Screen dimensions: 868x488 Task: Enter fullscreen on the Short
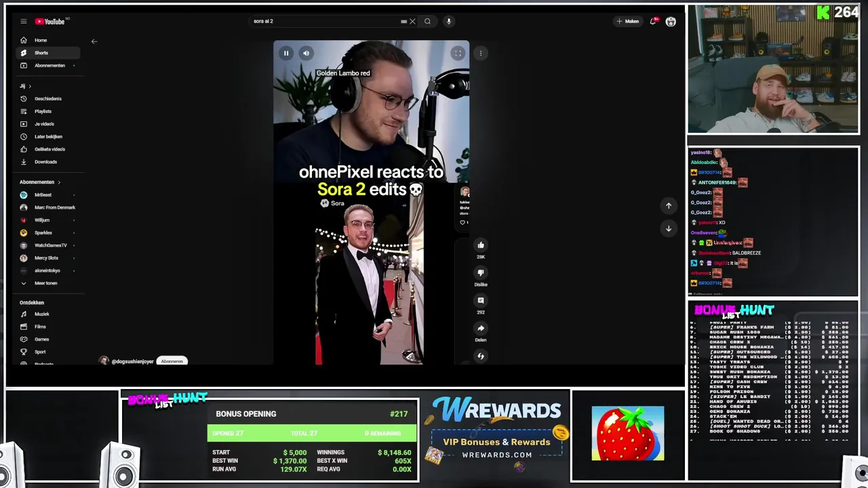[458, 53]
